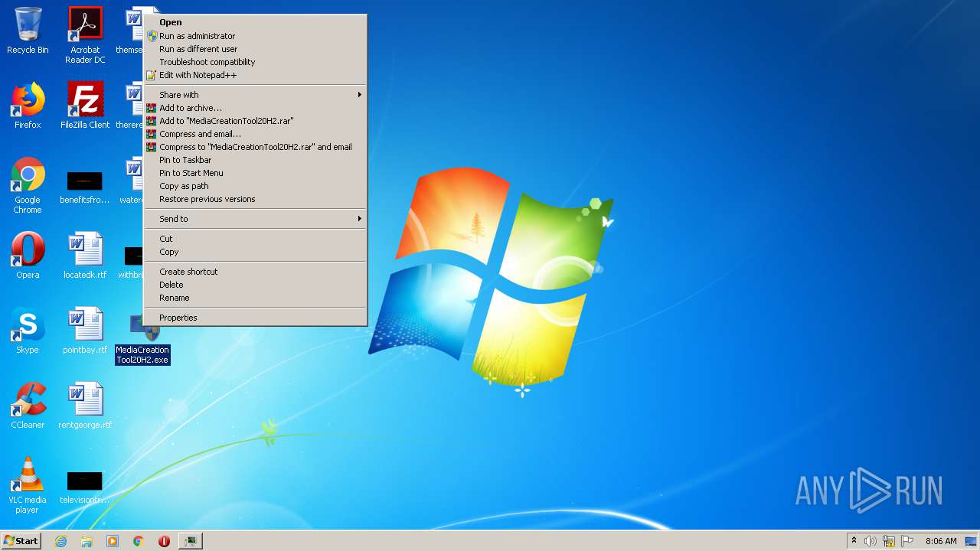This screenshot has height=551, width=980.
Task: Choose Delete in the context menu
Action: point(256,285)
